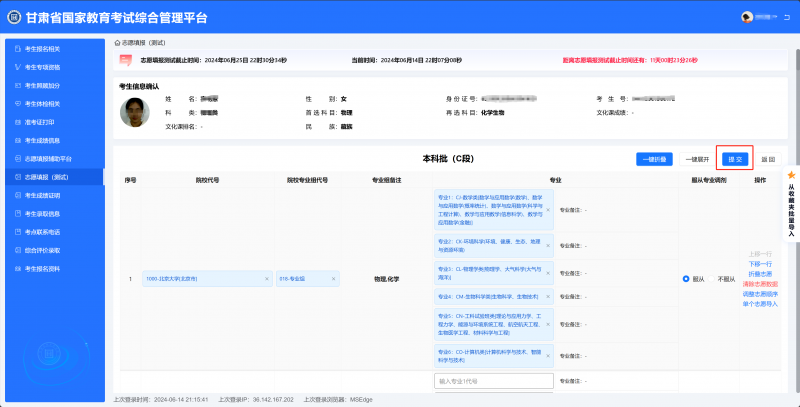The image size is (800, 407).
Task: Click the 考生报名相关 sidebar icon
Action: [16, 48]
